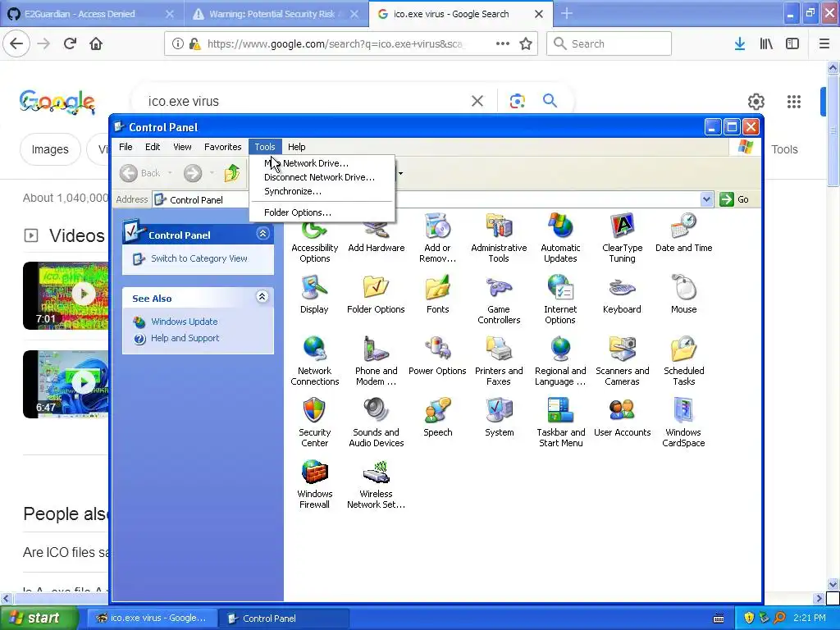Open Google apps grid icon
Viewport: 840px width, 630px height.
(x=794, y=102)
